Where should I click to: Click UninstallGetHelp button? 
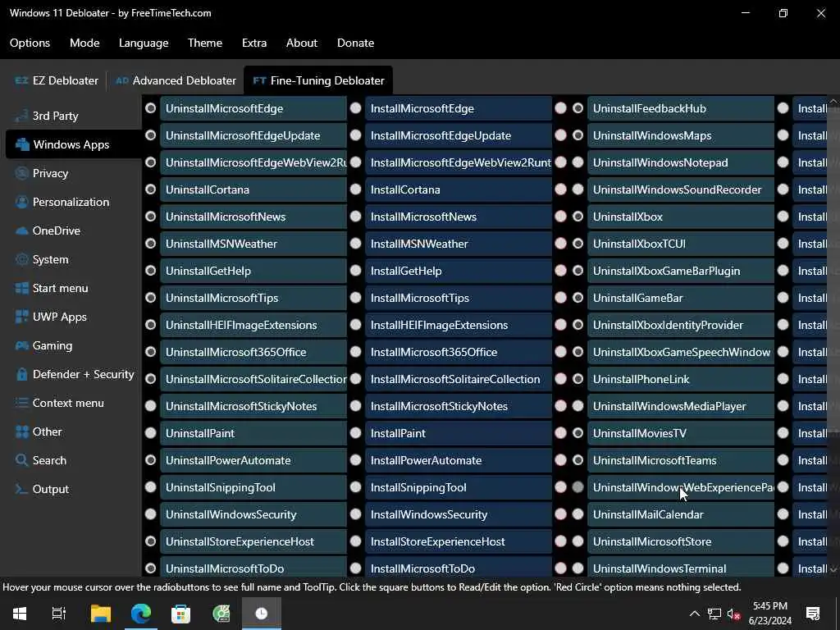(253, 271)
